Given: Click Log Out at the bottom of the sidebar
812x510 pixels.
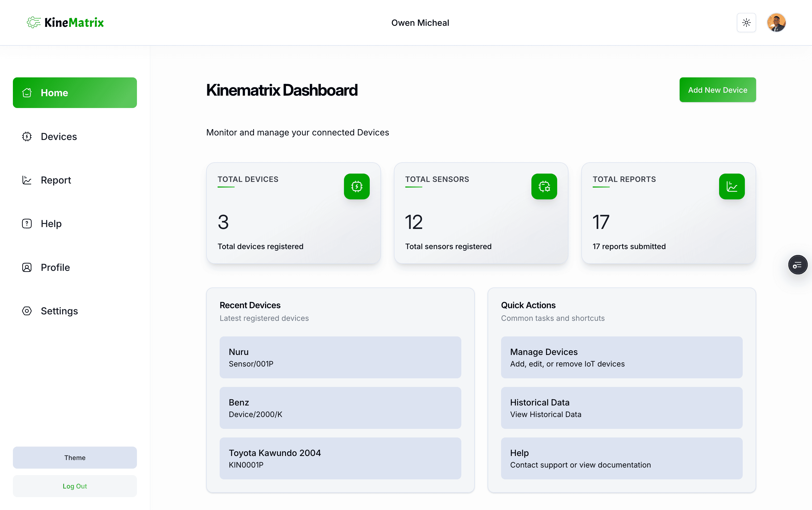Looking at the screenshot, I should tap(75, 486).
